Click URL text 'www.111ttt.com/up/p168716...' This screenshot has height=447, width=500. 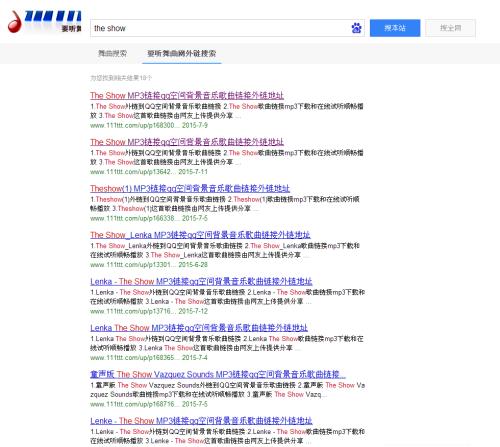[x=135, y=404]
